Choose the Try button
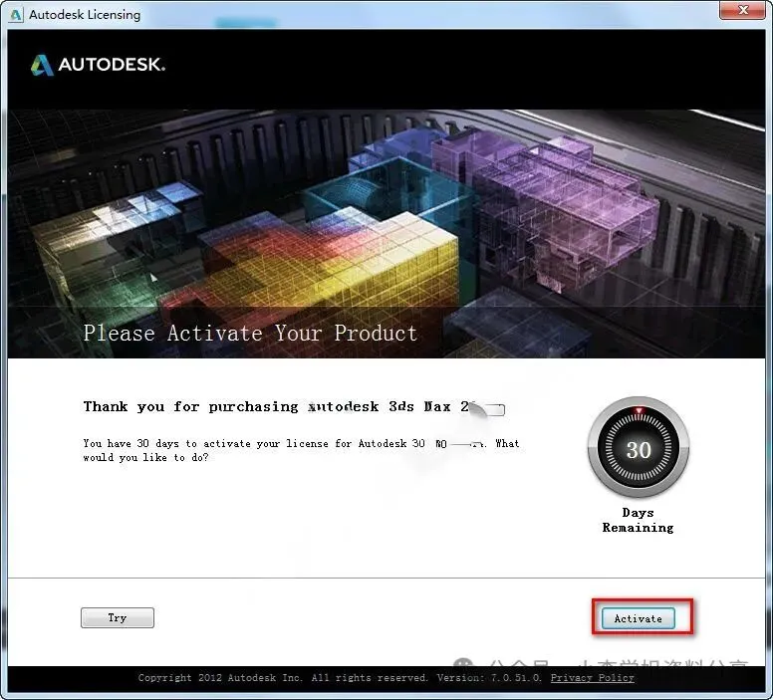Screen dimensions: 773x700 pyautogui.click(x=118, y=617)
